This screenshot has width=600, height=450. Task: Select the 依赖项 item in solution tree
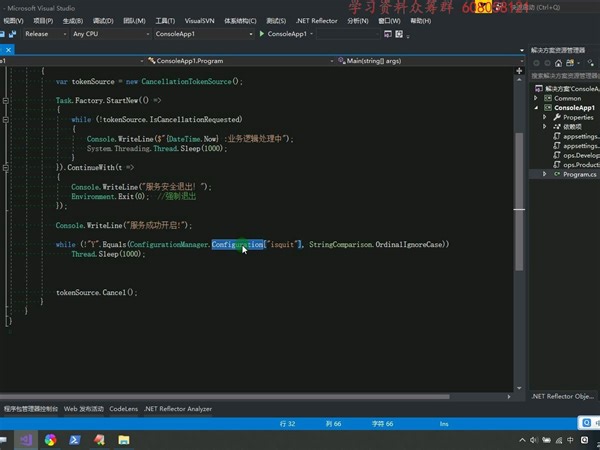tap(572, 127)
